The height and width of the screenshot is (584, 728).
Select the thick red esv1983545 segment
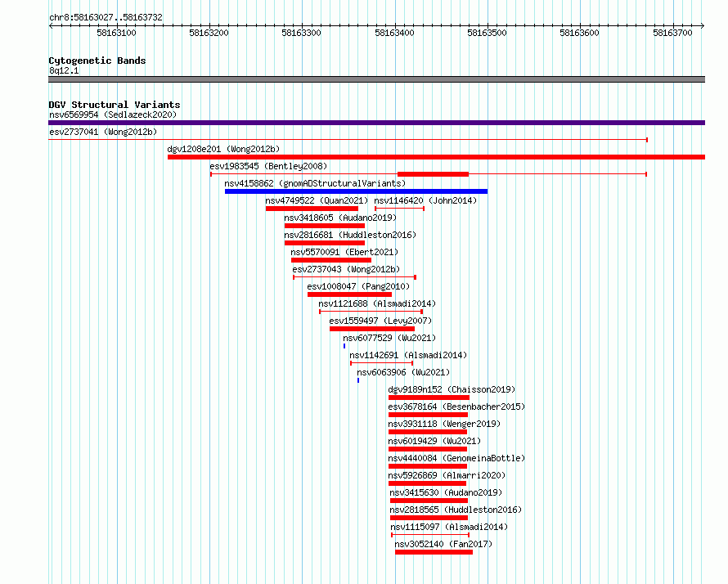point(434,174)
